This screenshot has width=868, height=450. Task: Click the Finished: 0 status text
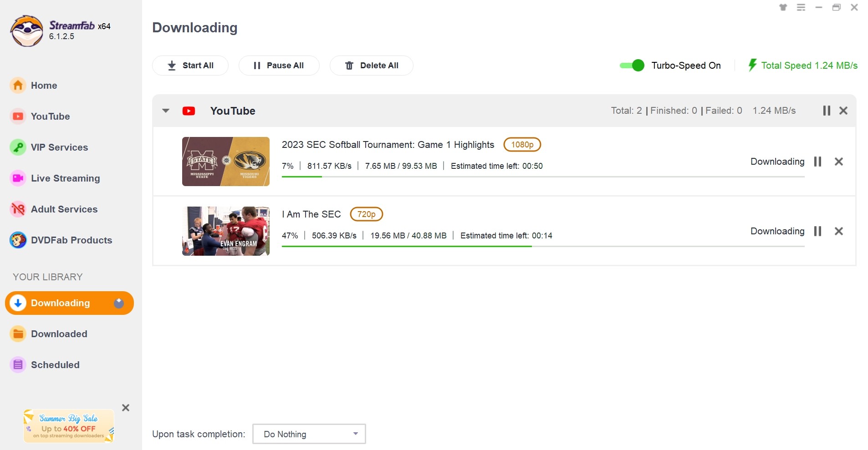(674, 111)
